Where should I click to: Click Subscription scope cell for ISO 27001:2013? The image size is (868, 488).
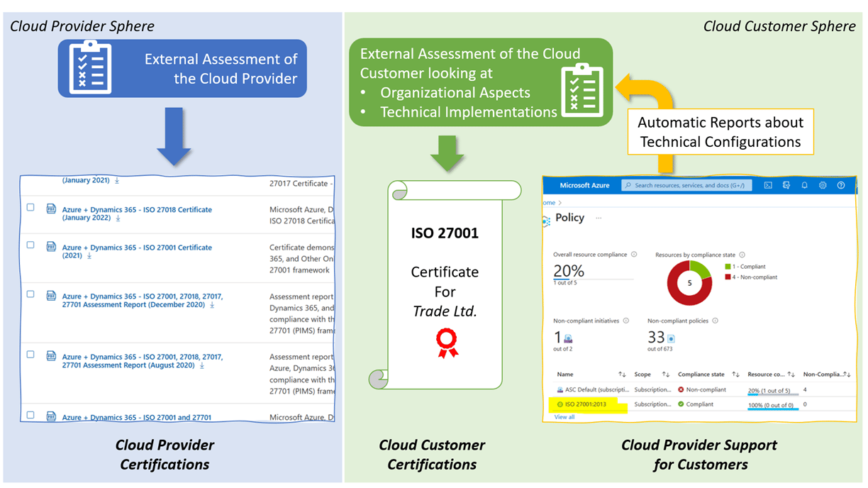click(652, 404)
